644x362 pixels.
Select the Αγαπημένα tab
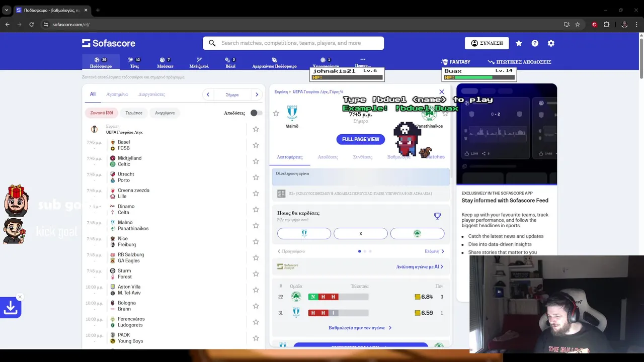click(x=117, y=95)
